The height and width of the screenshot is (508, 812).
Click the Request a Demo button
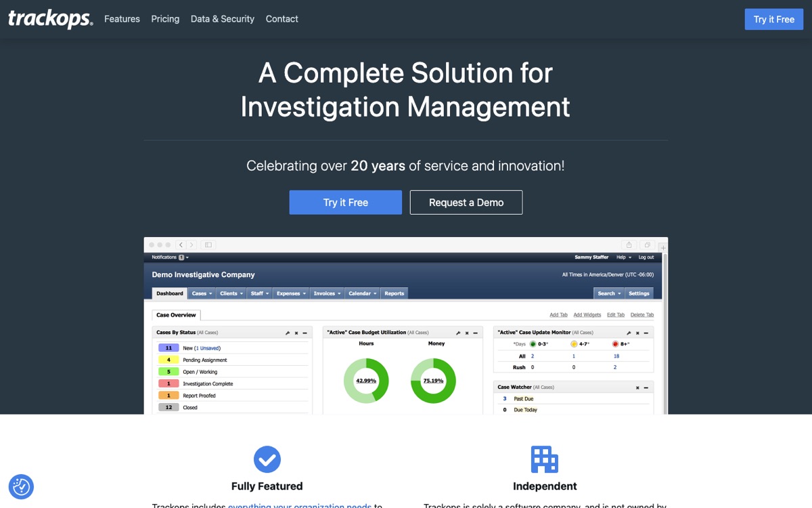point(466,203)
